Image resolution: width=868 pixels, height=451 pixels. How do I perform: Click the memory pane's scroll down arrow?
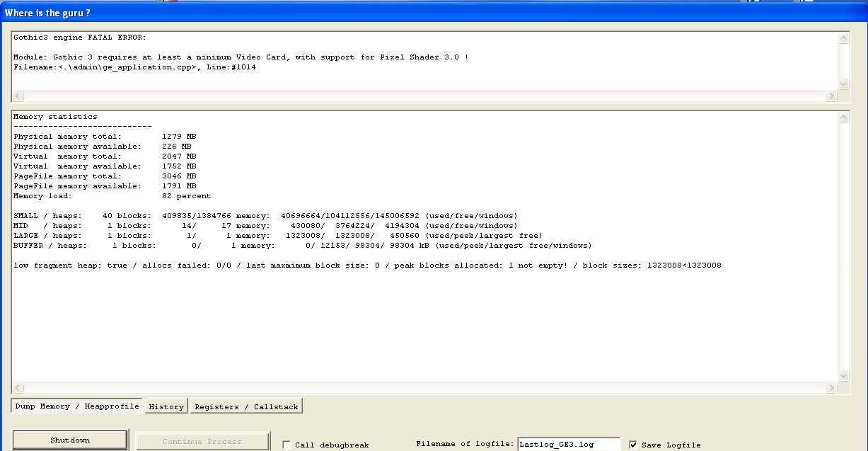pyautogui.click(x=843, y=375)
